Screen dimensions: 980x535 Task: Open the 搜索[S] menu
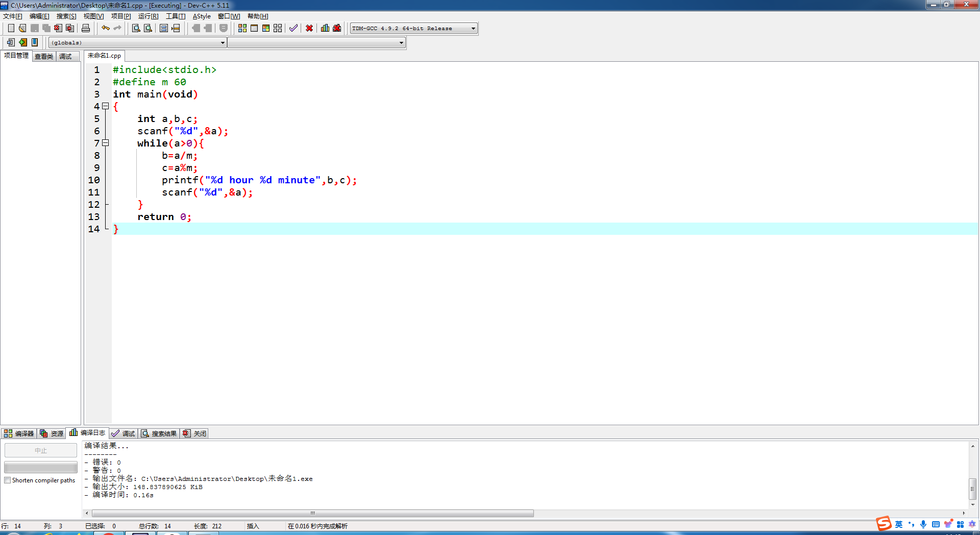(x=66, y=16)
